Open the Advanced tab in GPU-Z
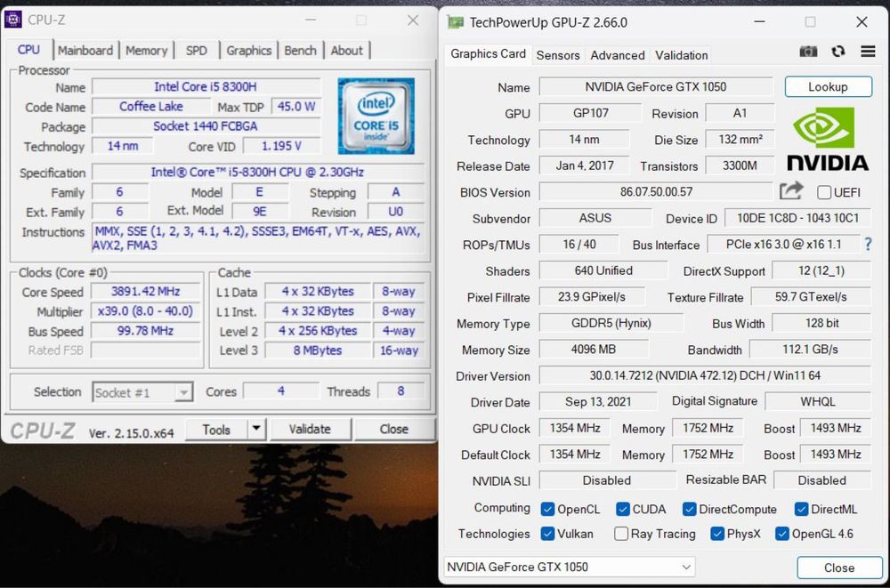890x588 pixels. pyautogui.click(x=618, y=55)
